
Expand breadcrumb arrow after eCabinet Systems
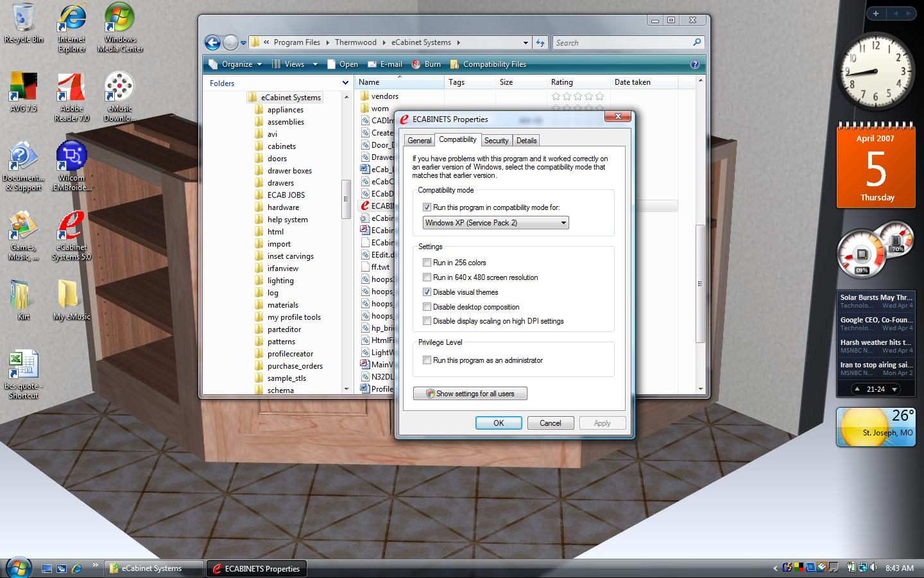(x=458, y=42)
